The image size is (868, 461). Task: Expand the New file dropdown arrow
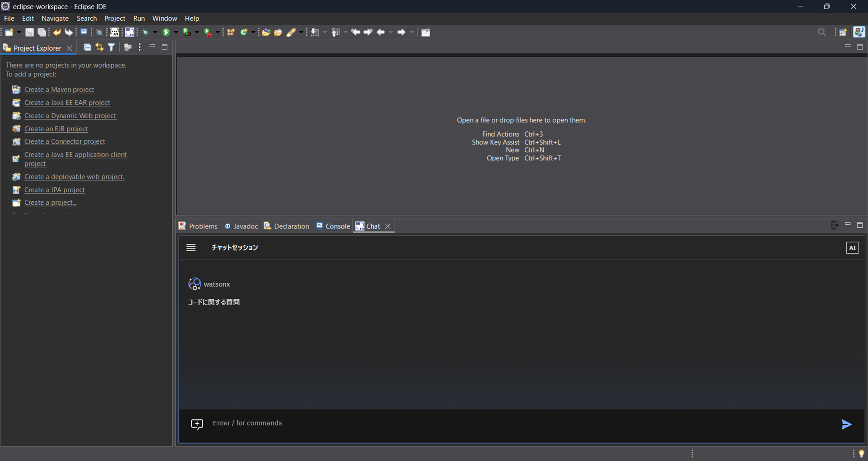[x=19, y=32]
